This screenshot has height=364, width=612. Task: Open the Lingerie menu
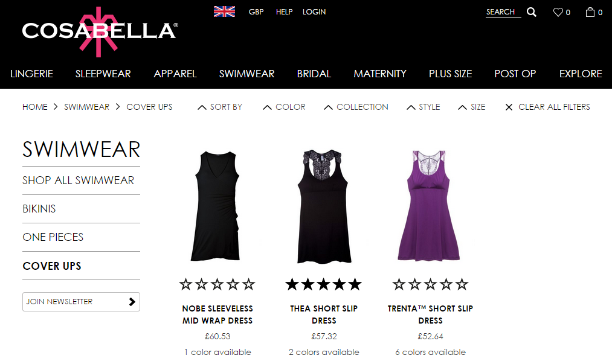[31, 74]
